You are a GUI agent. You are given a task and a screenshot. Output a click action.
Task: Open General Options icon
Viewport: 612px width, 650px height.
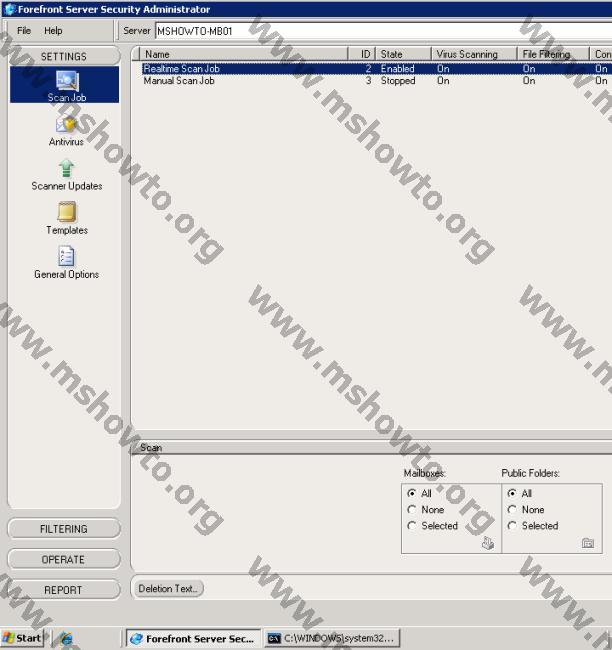coord(66,256)
